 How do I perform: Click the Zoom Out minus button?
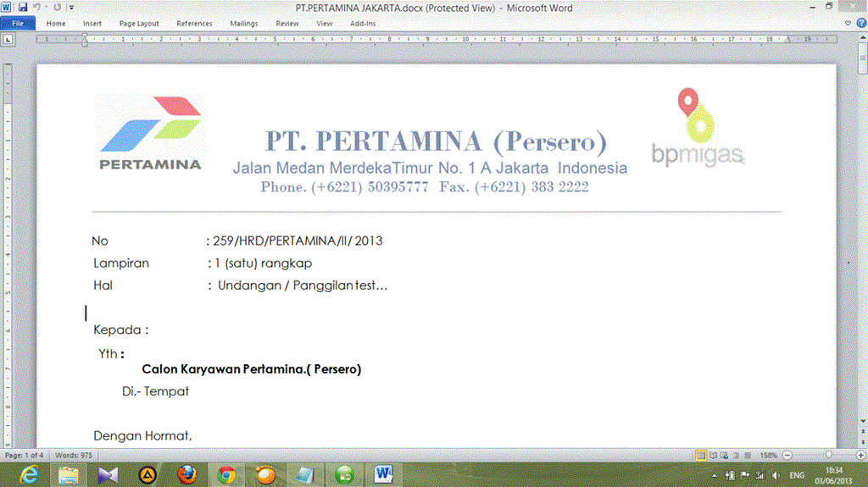coord(787,456)
